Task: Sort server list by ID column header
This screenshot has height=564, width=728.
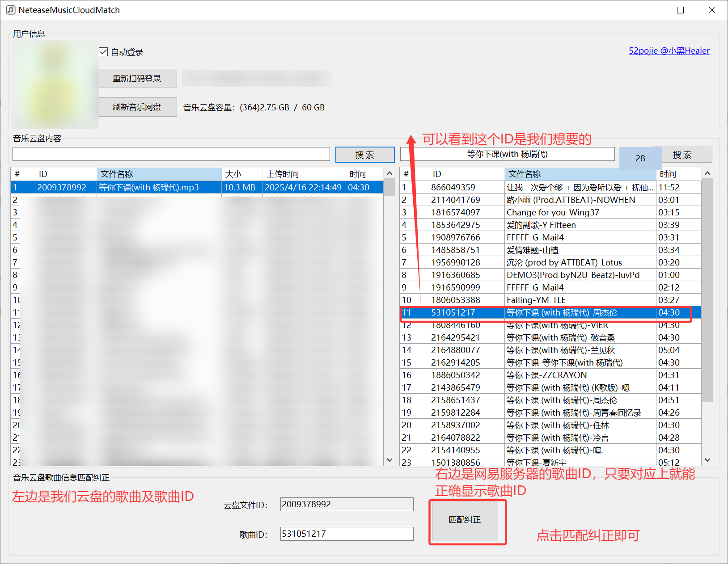Action: pos(467,174)
